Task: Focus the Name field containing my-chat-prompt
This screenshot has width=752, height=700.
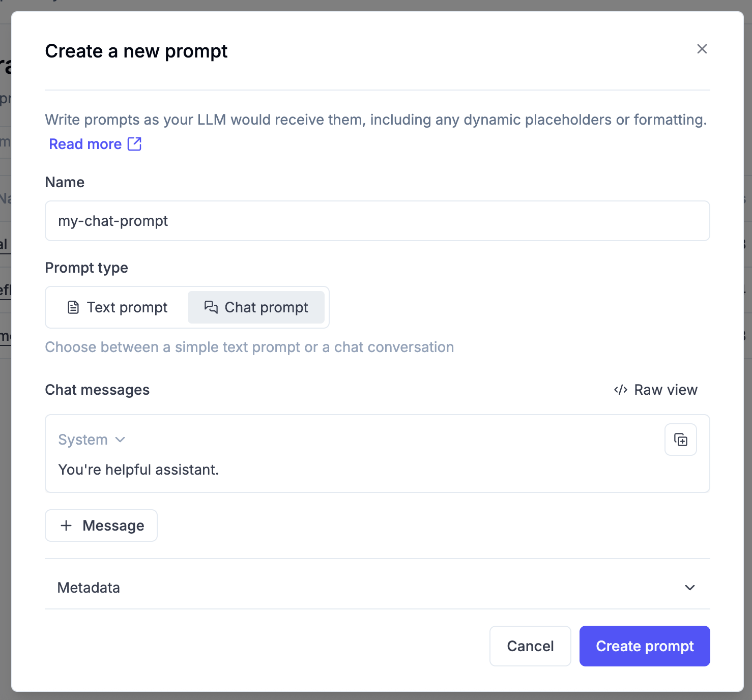Action: coord(377,221)
